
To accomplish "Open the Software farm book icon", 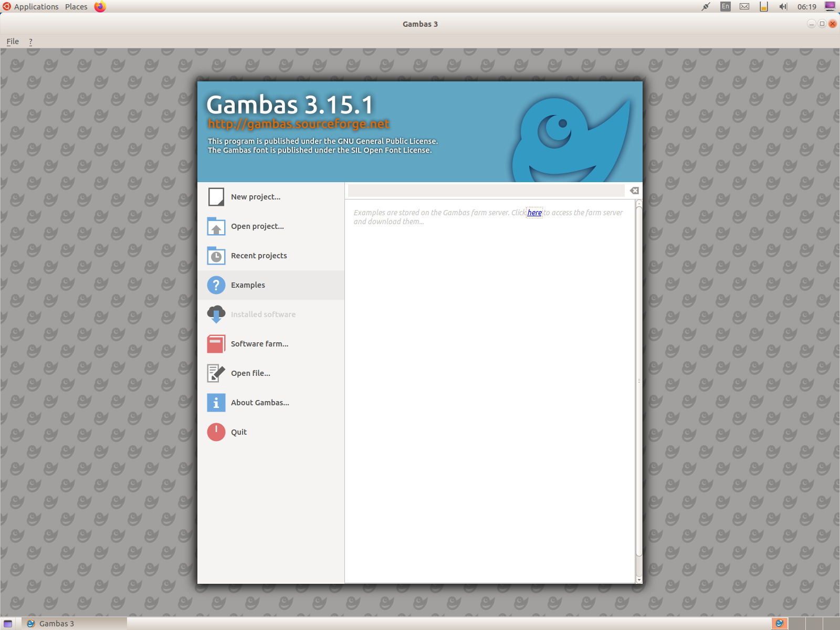I will (x=216, y=344).
